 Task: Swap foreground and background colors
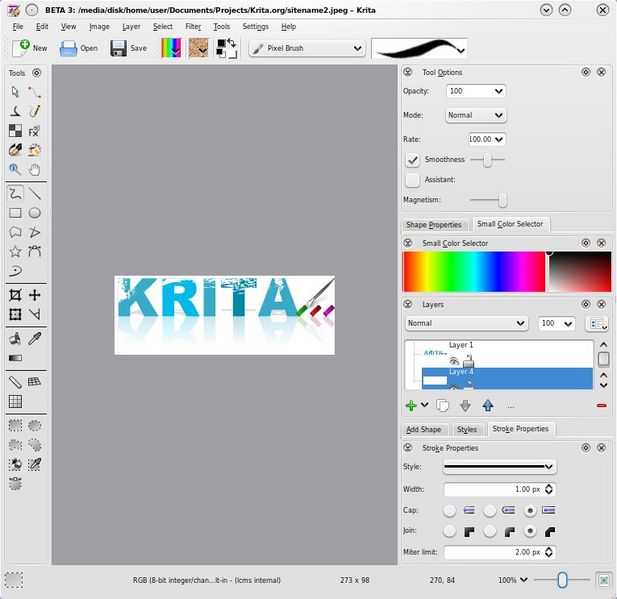[x=232, y=43]
